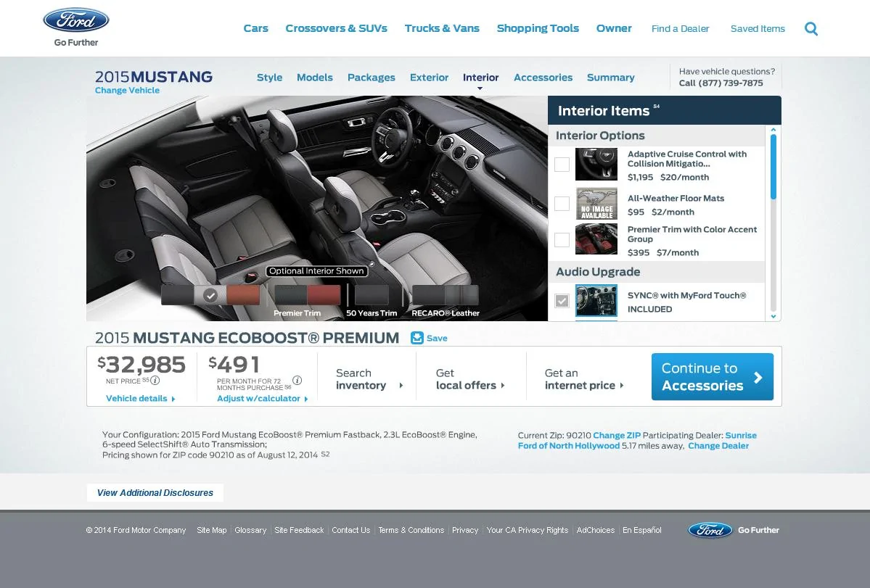
Task: Click the Ford oval logo in header
Action: 76,20
